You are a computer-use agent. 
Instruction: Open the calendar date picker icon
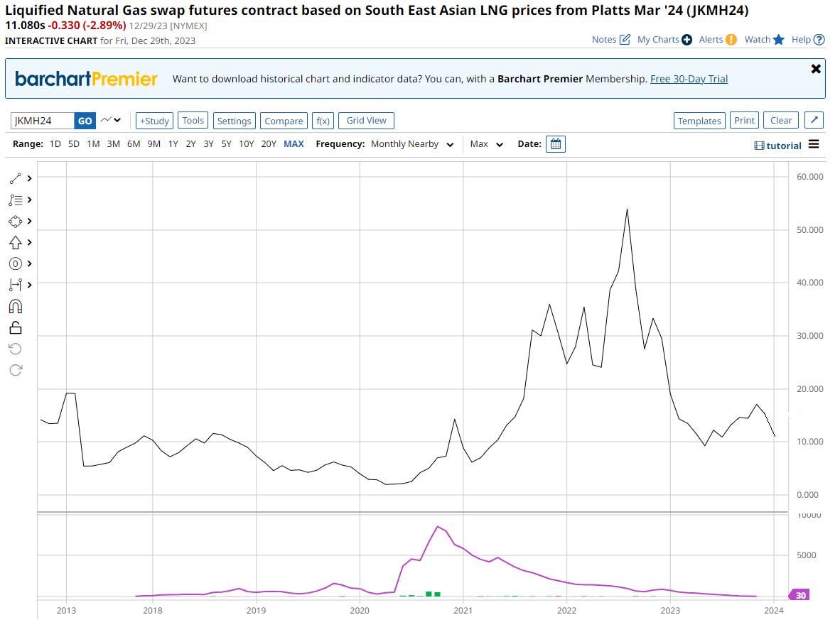tap(556, 144)
